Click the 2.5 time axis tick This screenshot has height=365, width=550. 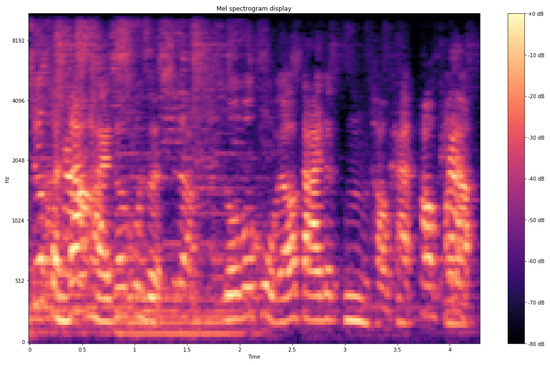292,350
